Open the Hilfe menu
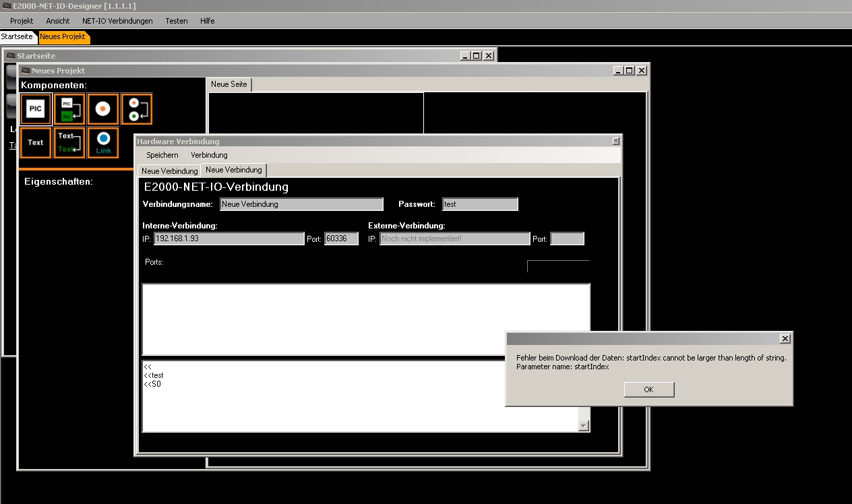This screenshot has height=504, width=852. 208,21
